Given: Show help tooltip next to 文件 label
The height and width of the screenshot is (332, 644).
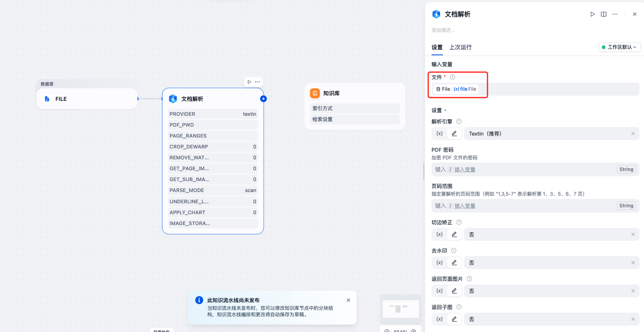Looking at the screenshot, I should pyautogui.click(x=452, y=77).
